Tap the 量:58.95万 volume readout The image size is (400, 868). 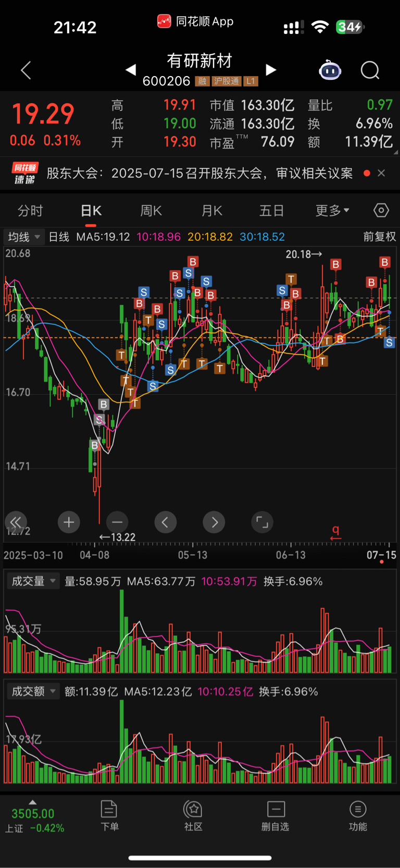pyautogui.click(x=93, y=581)
